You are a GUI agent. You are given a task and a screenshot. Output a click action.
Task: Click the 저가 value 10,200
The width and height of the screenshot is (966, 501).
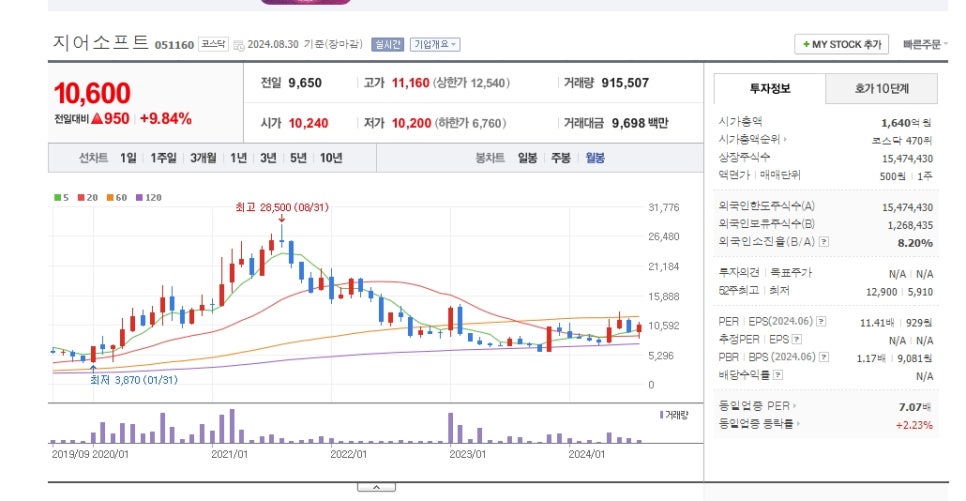click(x=412, y=123)
